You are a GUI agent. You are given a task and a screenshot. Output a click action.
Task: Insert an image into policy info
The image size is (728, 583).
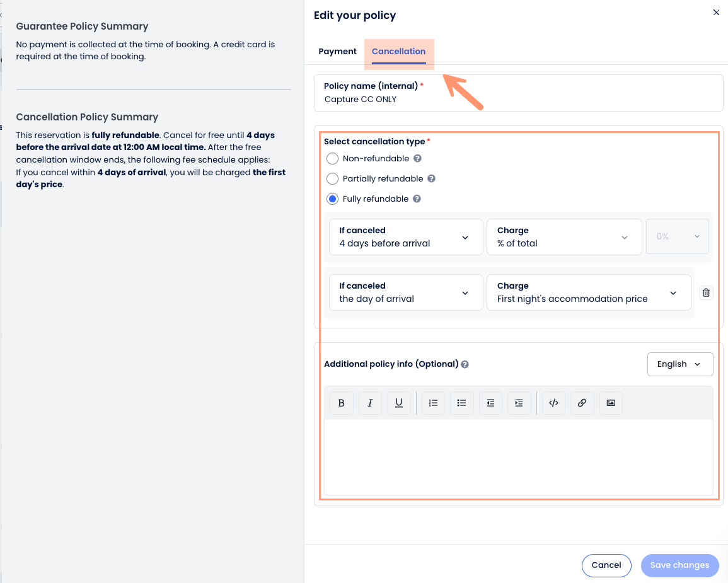click(611, 403)
